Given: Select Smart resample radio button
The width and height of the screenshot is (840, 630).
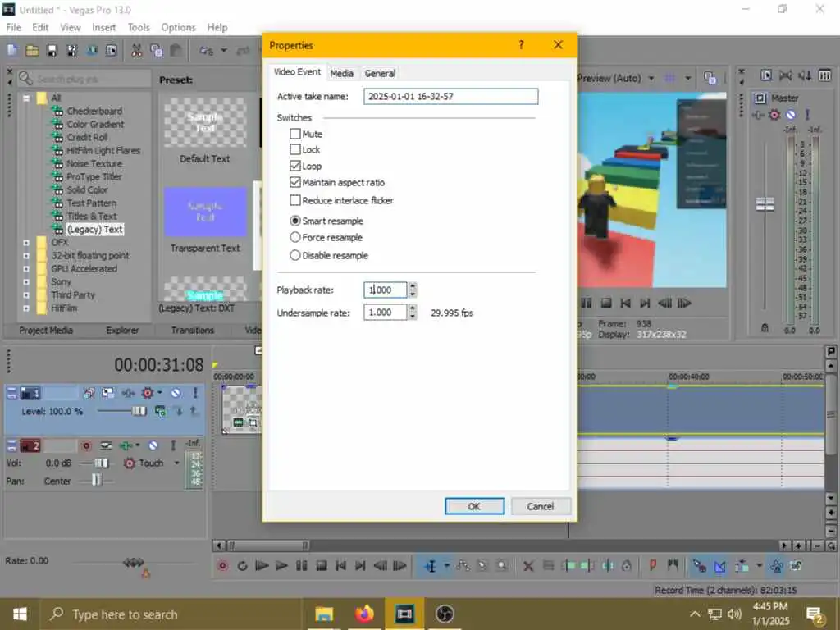Looking at the screenshot, I should (x=294, y=221).
